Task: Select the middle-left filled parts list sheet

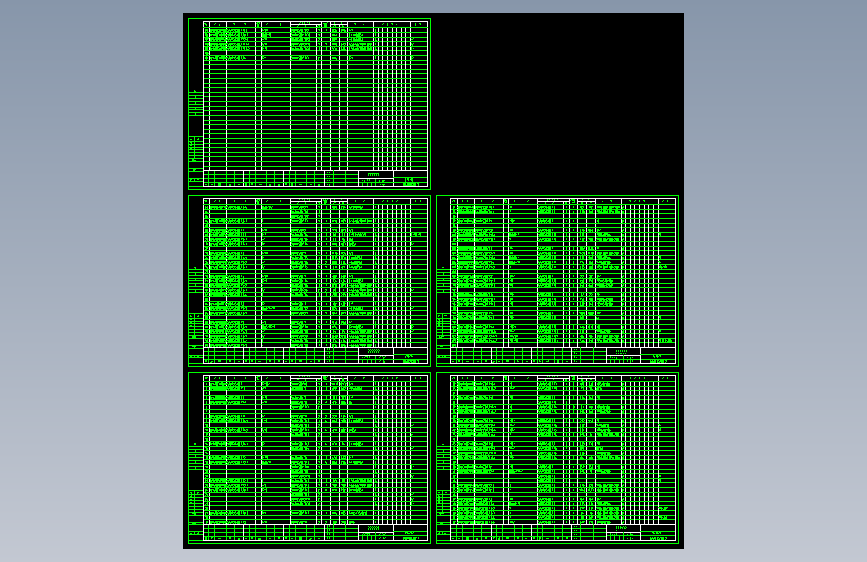Action: [309, 280]
